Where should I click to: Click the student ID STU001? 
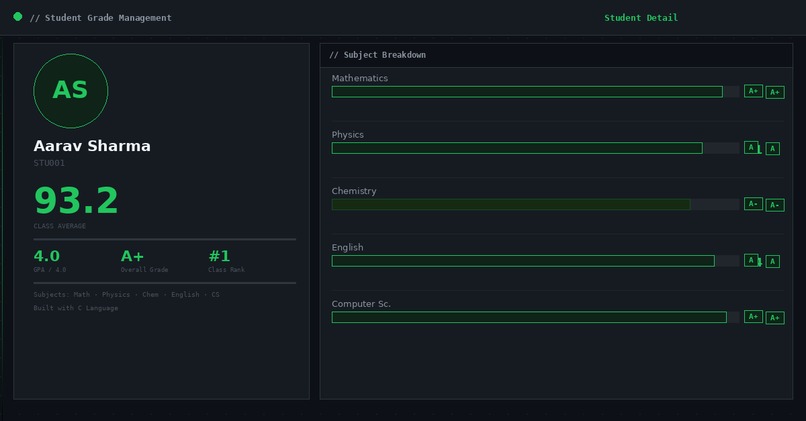pos(49,163)
